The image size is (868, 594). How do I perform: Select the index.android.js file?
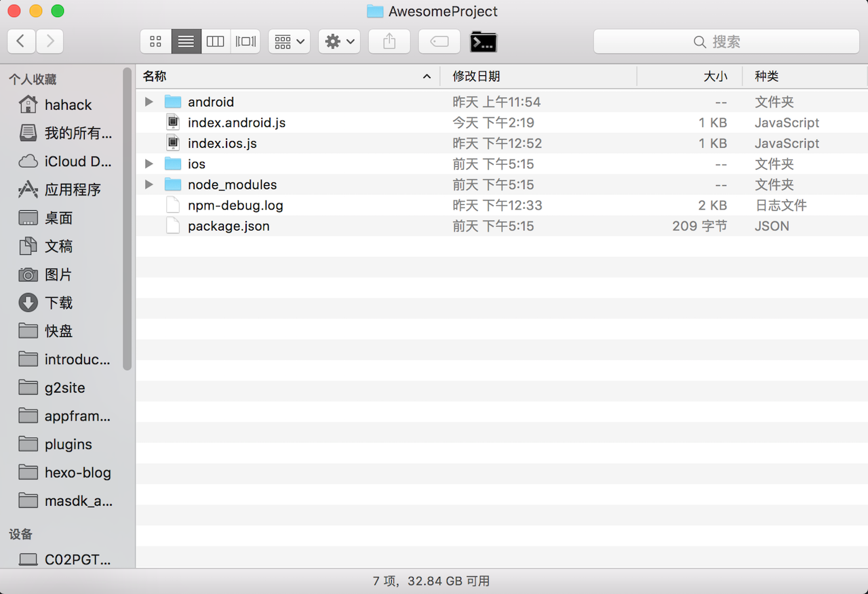pos(236,123)
